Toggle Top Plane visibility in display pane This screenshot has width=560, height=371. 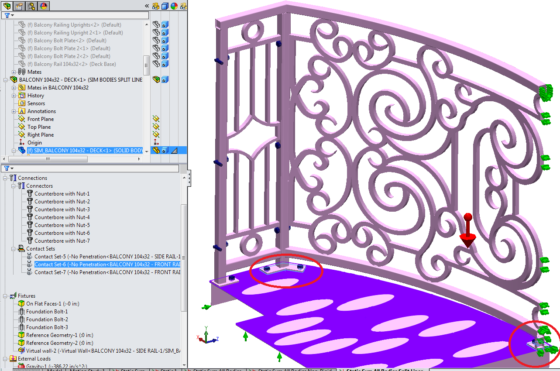[x=156, y=126]
